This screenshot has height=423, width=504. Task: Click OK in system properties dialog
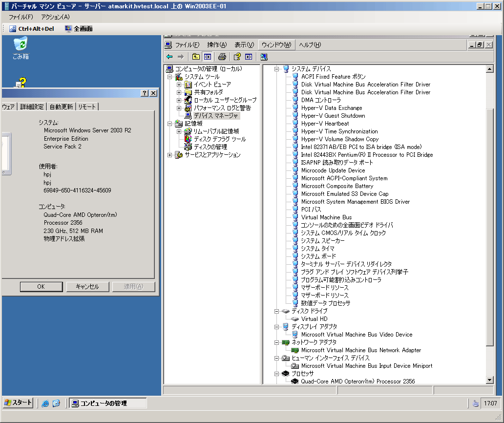click(41, 287)
